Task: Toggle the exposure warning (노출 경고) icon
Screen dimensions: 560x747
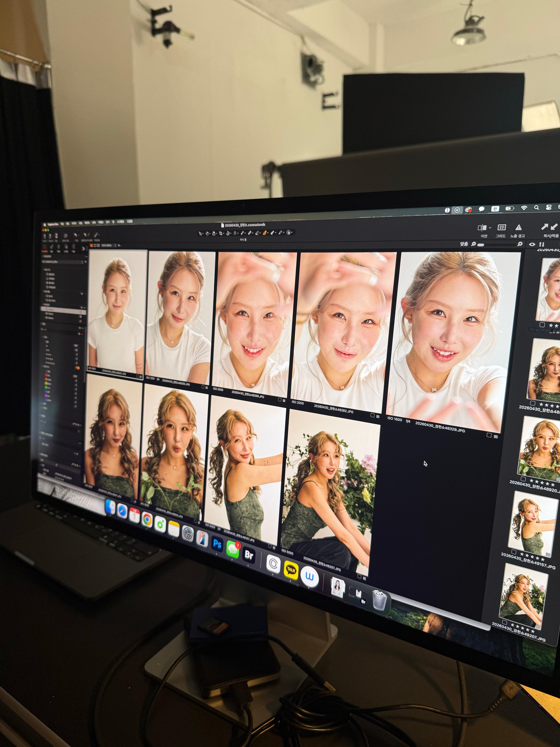Action: tap(518, 227)
